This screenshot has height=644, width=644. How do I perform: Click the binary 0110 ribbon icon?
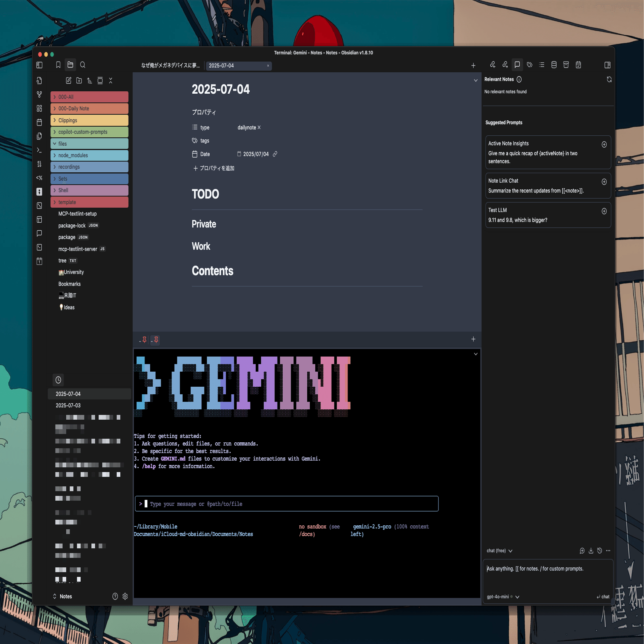[39, 164]
